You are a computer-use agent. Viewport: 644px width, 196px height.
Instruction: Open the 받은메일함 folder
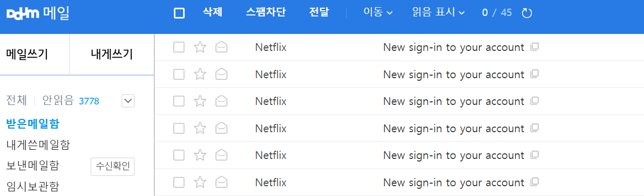[x=32, y=123]
